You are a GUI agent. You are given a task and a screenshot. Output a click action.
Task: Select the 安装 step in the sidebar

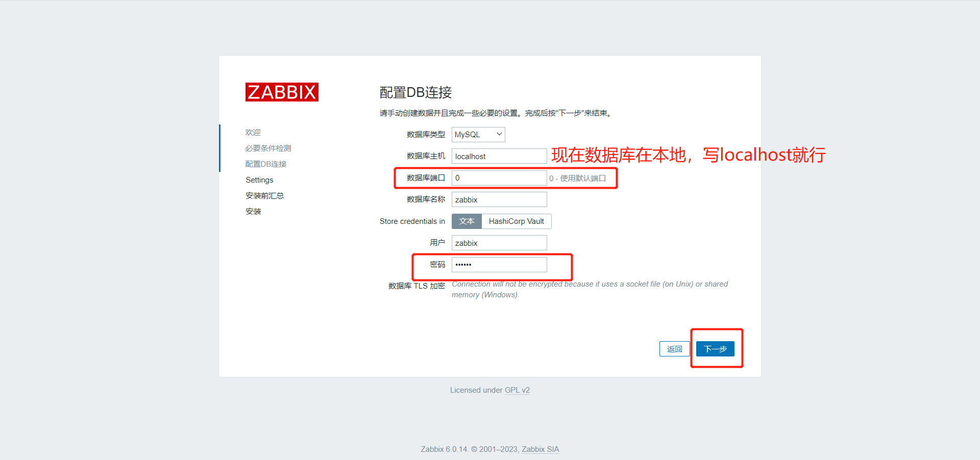[253, 212]
